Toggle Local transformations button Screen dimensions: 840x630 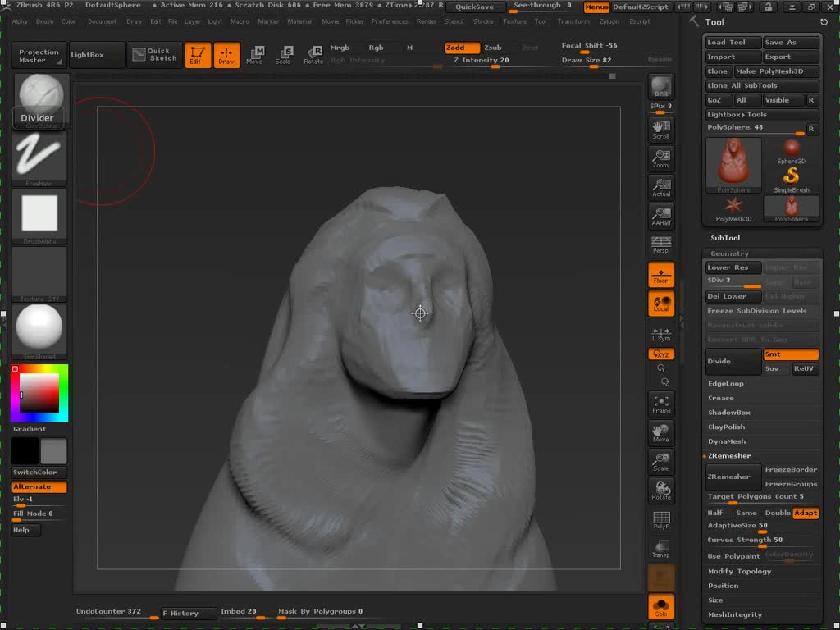(x=661, y=304)
